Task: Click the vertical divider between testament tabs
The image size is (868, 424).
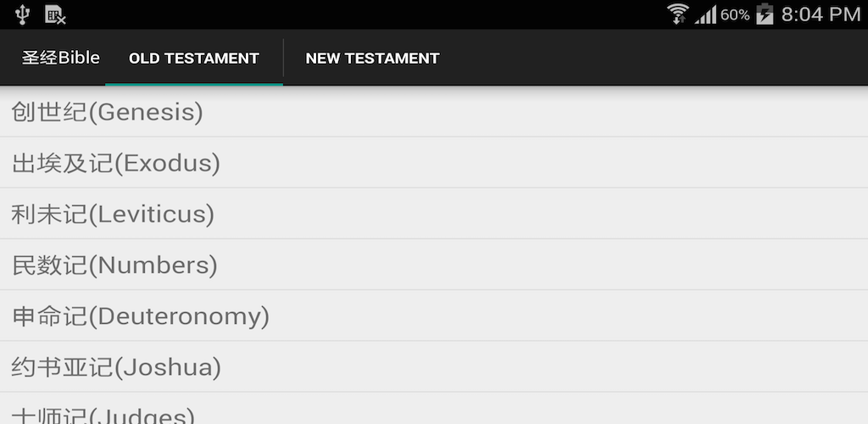Action: (x=283, y=58)
